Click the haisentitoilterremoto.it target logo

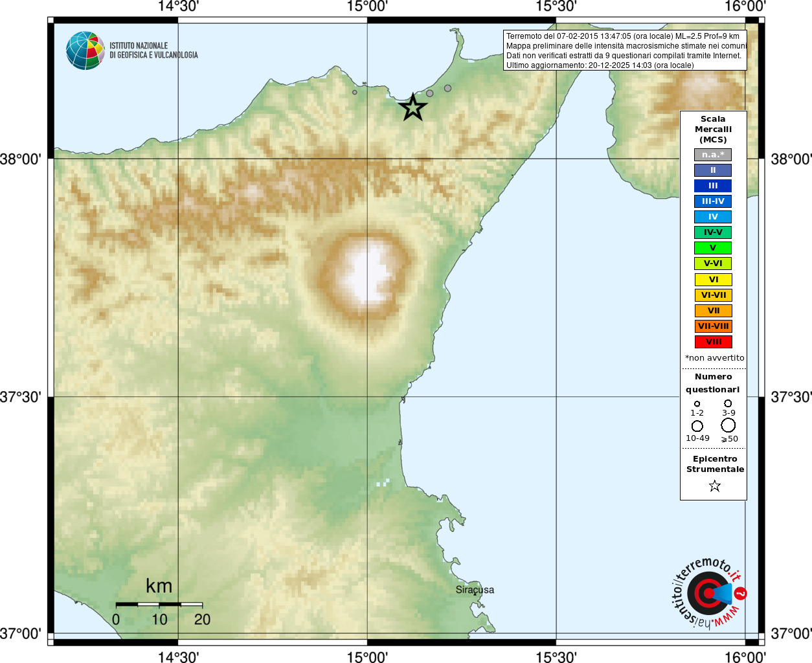[707, 593]
